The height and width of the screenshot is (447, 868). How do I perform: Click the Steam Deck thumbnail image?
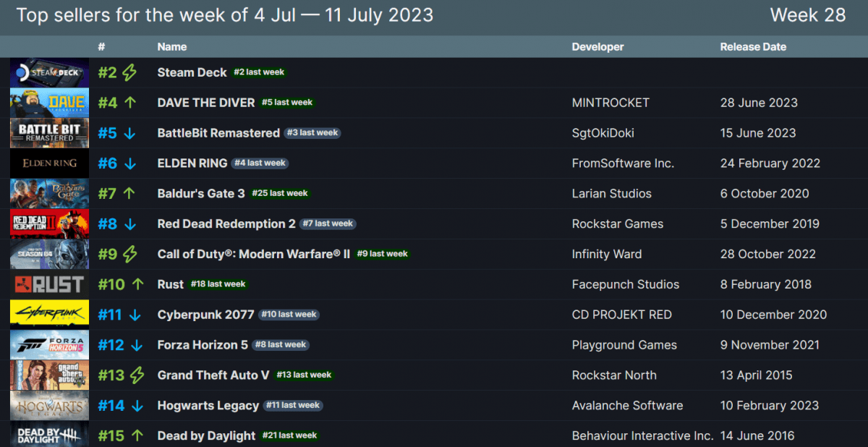(x=49, y=72)
